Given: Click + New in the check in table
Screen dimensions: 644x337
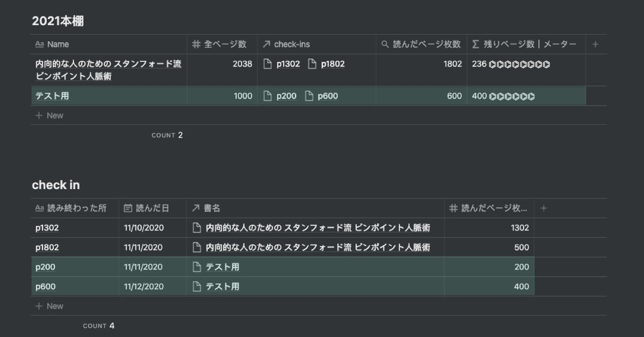Looking at the screenshot, I should [x=51, y=305].
